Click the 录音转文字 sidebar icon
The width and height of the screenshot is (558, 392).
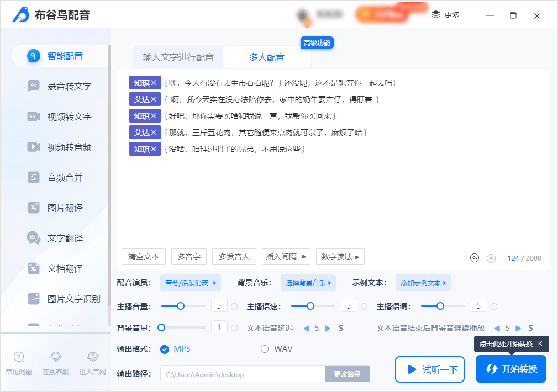(34, 86)
